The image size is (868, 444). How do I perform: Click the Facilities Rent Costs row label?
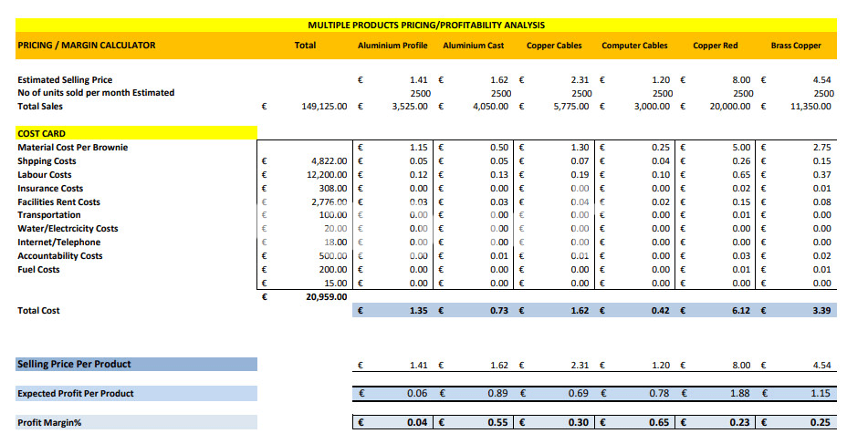[59, 202]
